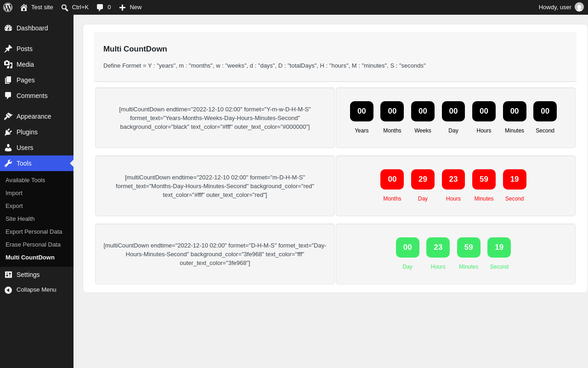Open the Ctrl+K search icon
Image resolution: width=588 pixels, height=368 pixels.
tap(65, 7)
